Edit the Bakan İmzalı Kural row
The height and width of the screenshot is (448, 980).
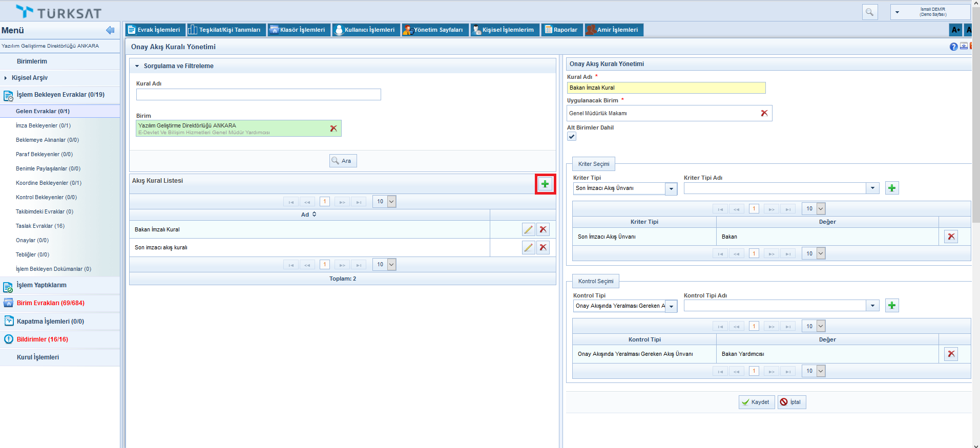pyautogui.click(x=528, y=229)
